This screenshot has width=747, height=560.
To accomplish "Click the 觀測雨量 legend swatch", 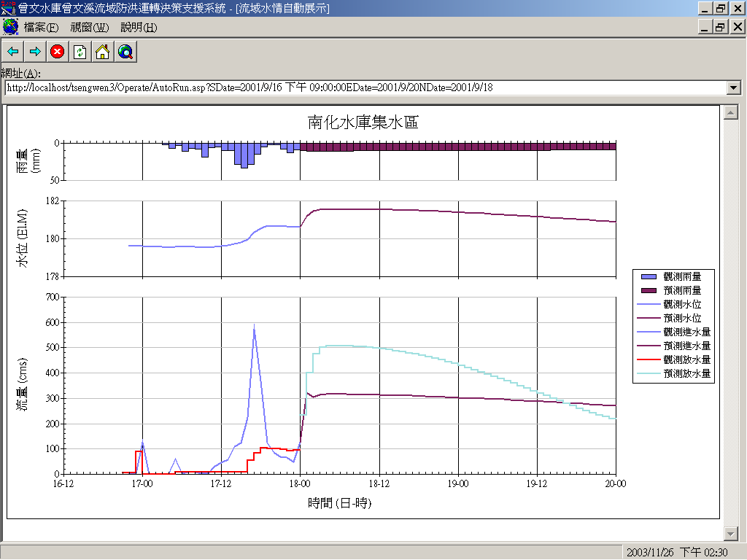I will (649, 276).
